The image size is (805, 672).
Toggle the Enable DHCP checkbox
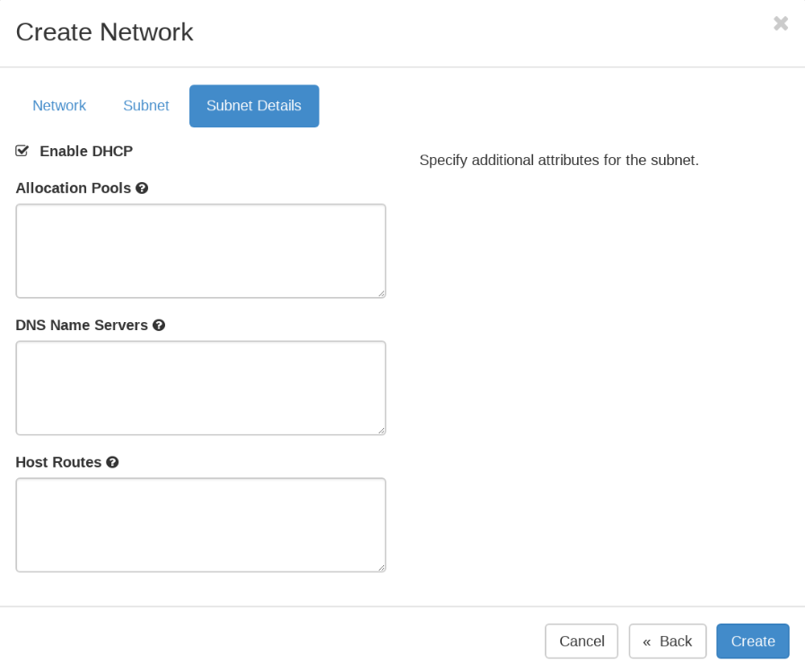click(22, 151)
